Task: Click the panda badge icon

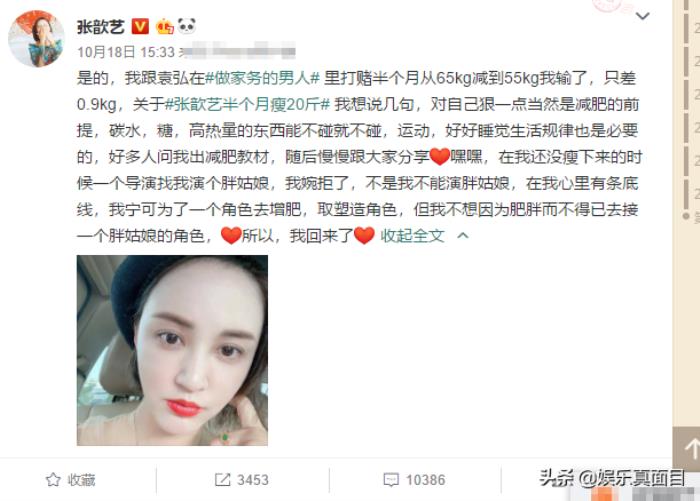Action: 187,26
